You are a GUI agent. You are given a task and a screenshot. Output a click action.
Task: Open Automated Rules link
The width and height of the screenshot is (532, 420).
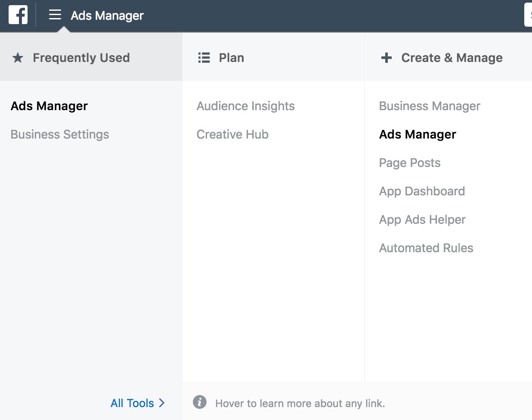tap(426, 248)
